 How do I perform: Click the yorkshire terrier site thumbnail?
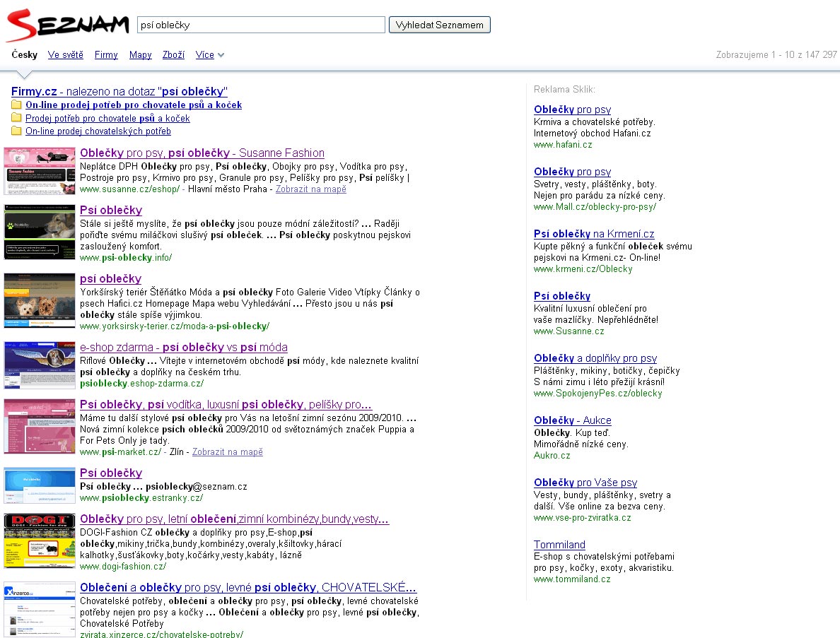40,300
